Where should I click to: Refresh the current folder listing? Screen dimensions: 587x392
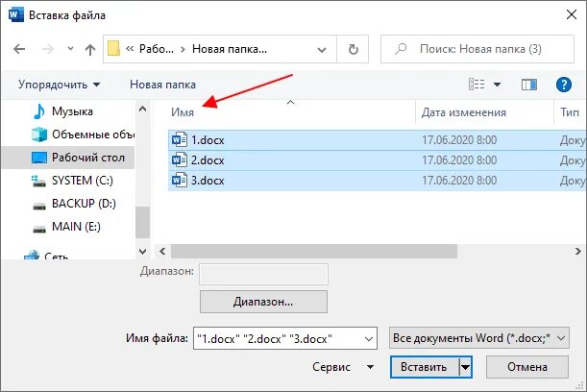coord(353,49)
